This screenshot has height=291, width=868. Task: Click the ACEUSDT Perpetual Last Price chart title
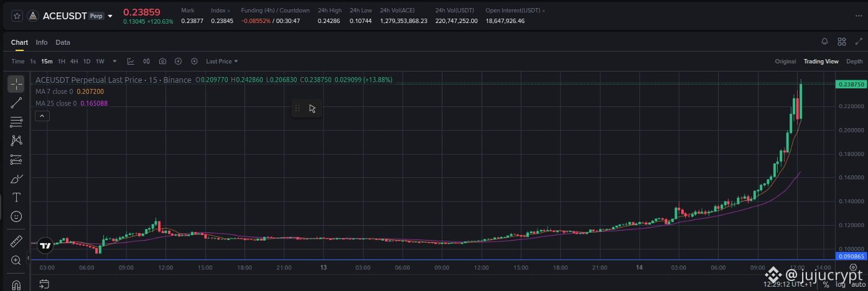coord(113,80)
